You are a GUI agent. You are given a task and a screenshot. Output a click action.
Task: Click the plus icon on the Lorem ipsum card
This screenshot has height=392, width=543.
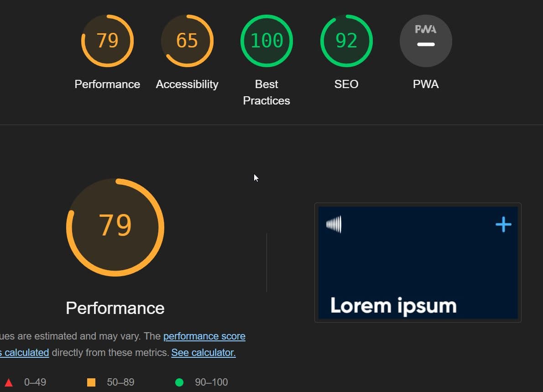503,224
